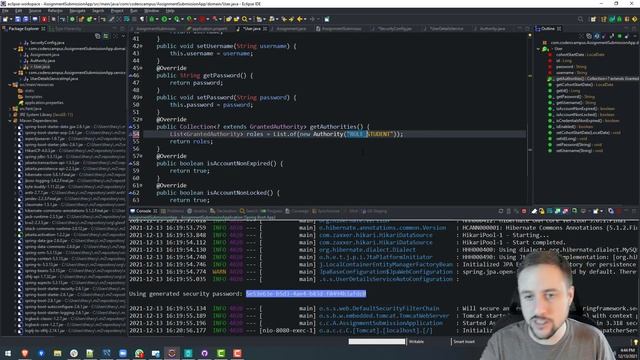The width and height of the screenshot is (640, 360).
Task: Click the Git perspective icon at far right
Action: click(x=634, y=19)
